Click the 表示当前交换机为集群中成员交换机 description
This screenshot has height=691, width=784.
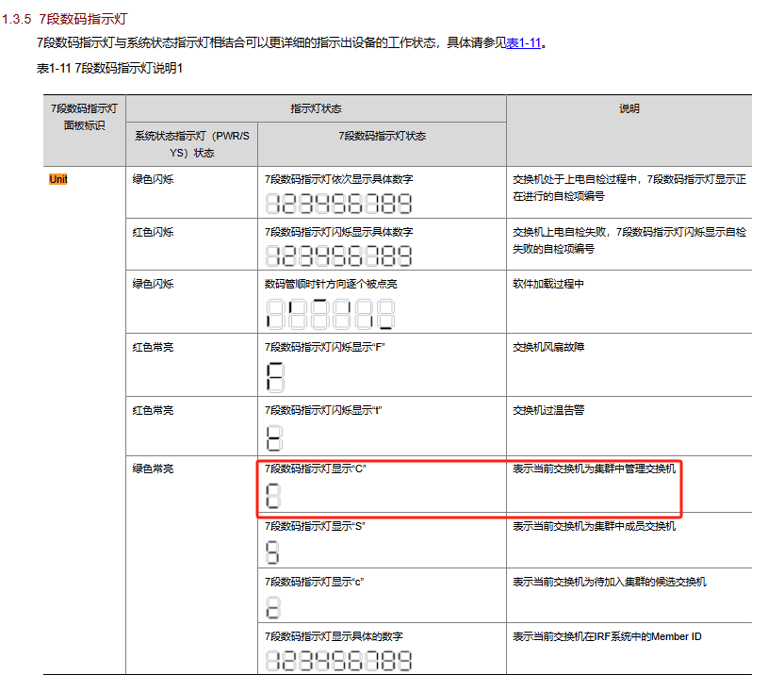tap(594, 526)
